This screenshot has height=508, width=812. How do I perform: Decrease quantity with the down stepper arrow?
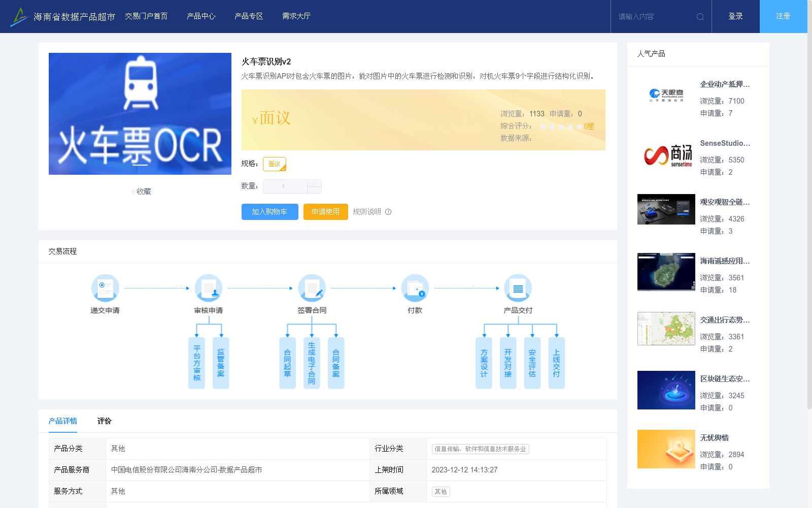click(315, 189)
